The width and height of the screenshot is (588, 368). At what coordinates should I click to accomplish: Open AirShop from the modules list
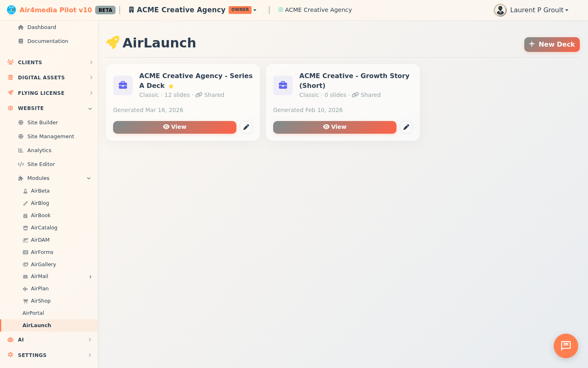pos(40,301)
